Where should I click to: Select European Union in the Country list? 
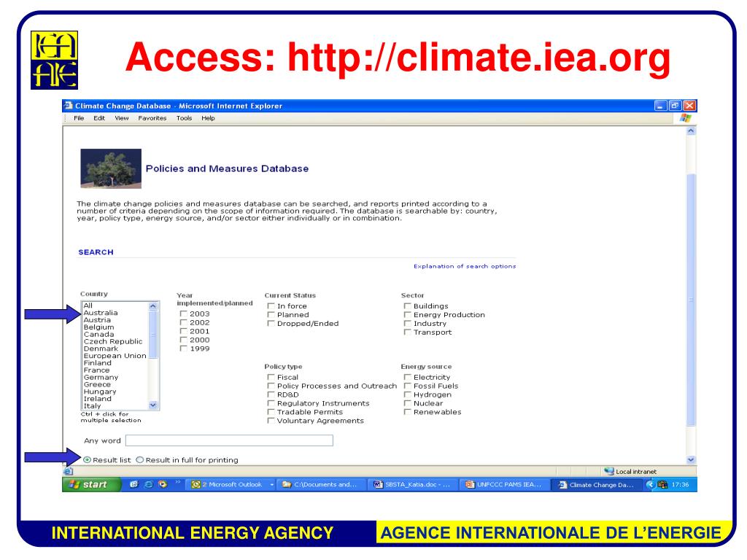115,355
